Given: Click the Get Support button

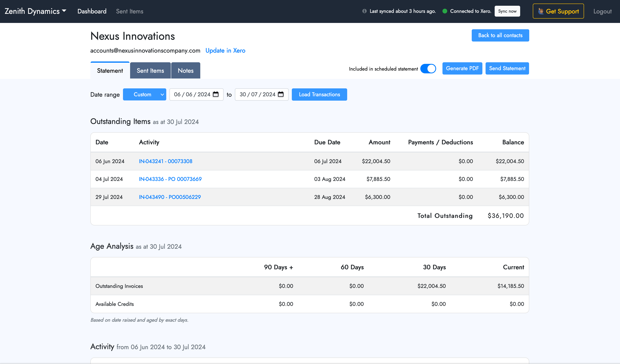Looking at the screenshot, I should click(x=558, y=11).
